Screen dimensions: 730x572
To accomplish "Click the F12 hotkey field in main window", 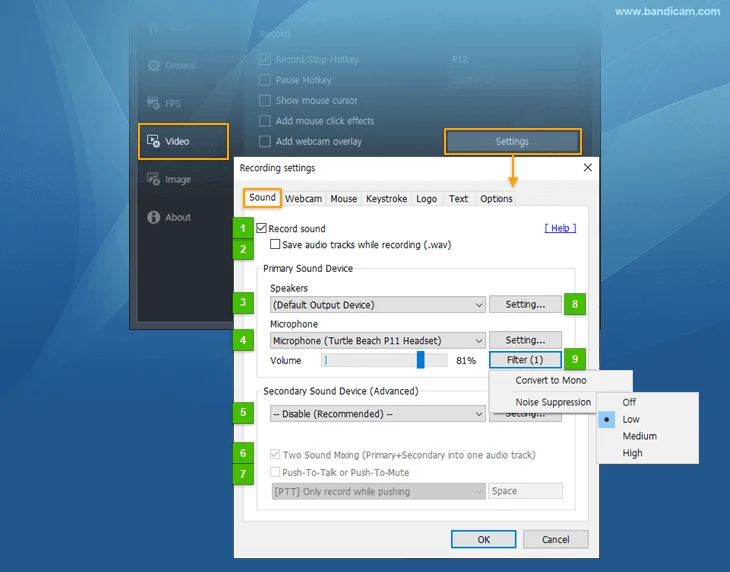I will 512,60.
